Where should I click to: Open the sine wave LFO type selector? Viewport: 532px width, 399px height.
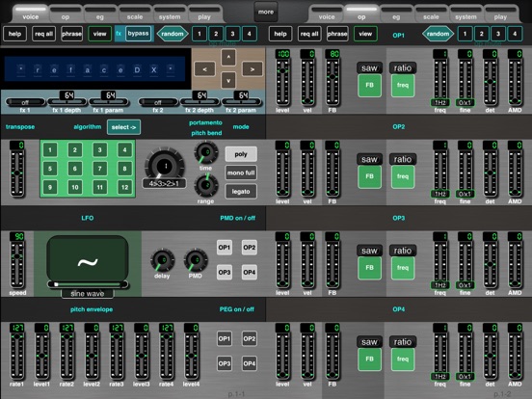88,294
